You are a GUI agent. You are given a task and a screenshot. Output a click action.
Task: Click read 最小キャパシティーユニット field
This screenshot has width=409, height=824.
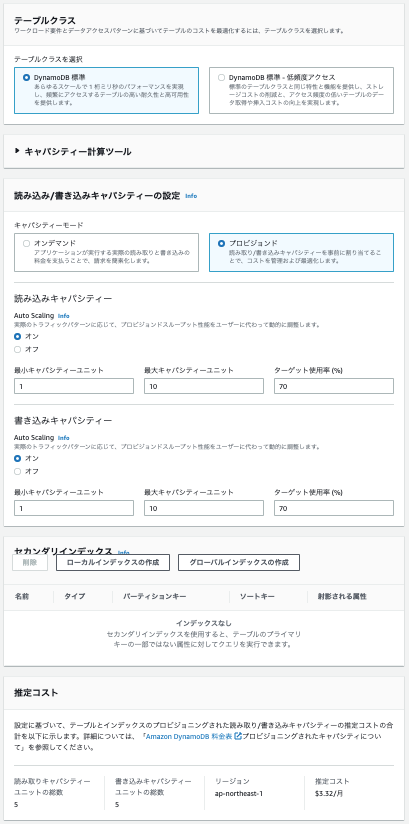tap(74, 386)
